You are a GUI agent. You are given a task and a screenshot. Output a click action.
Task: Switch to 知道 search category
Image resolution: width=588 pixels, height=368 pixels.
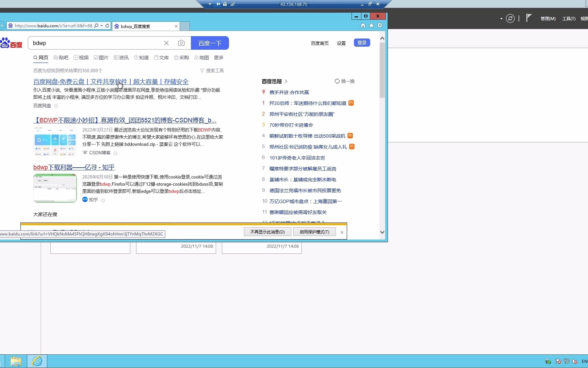(x=141, y=58)
